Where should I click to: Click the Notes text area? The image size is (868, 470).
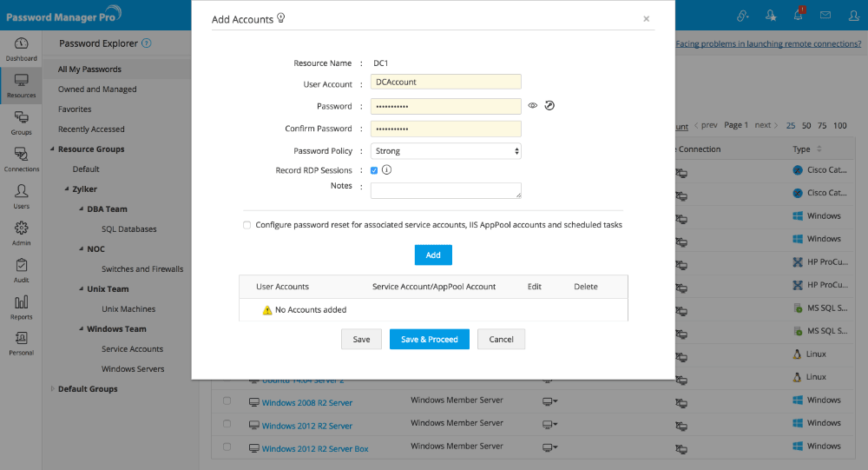[445, 190]
